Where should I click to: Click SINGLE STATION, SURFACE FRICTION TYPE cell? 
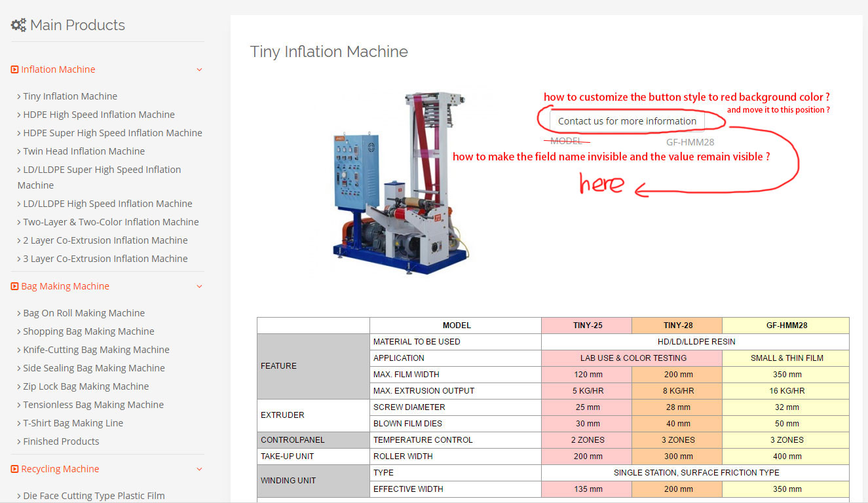696,473
